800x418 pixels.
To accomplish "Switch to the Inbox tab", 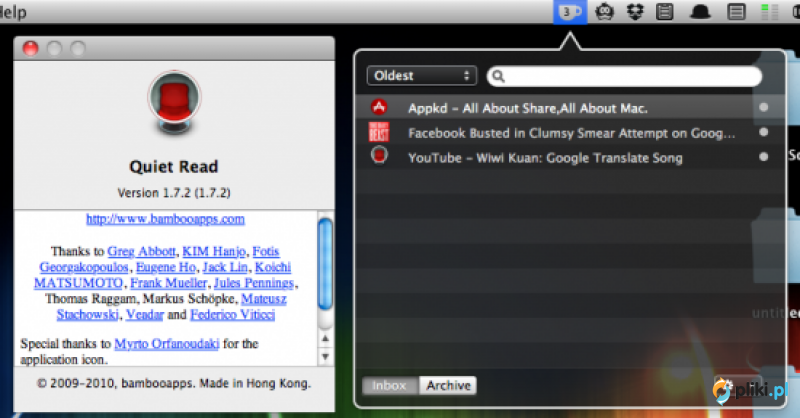I will [x=390, y=385].
